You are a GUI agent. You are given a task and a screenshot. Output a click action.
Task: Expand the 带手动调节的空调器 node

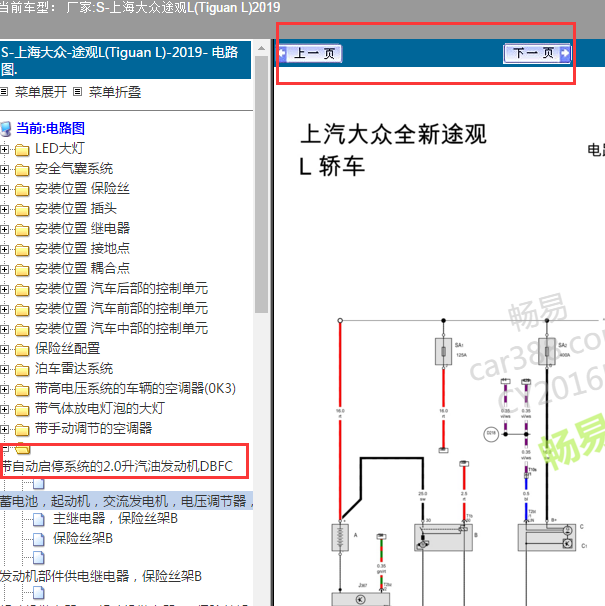tap(4, 430)
